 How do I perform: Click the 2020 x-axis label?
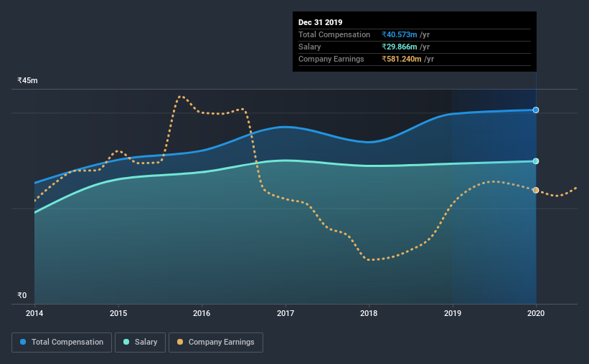(536, 313)
